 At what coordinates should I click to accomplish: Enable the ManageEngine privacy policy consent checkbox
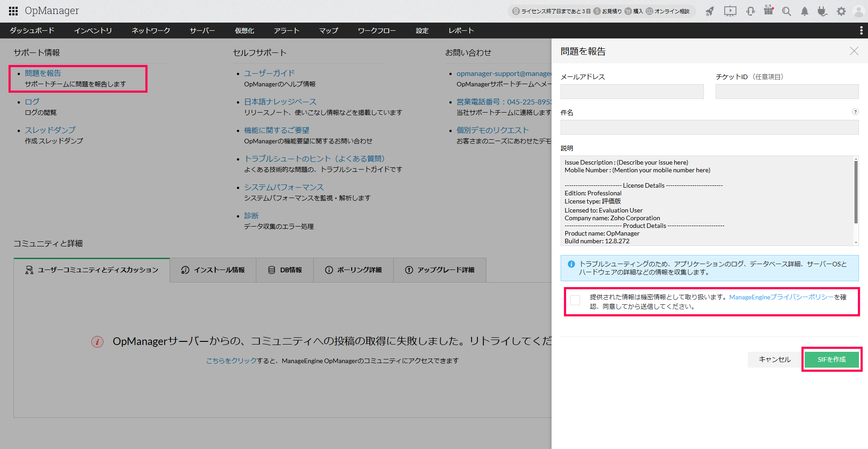[x=575, y=300]
